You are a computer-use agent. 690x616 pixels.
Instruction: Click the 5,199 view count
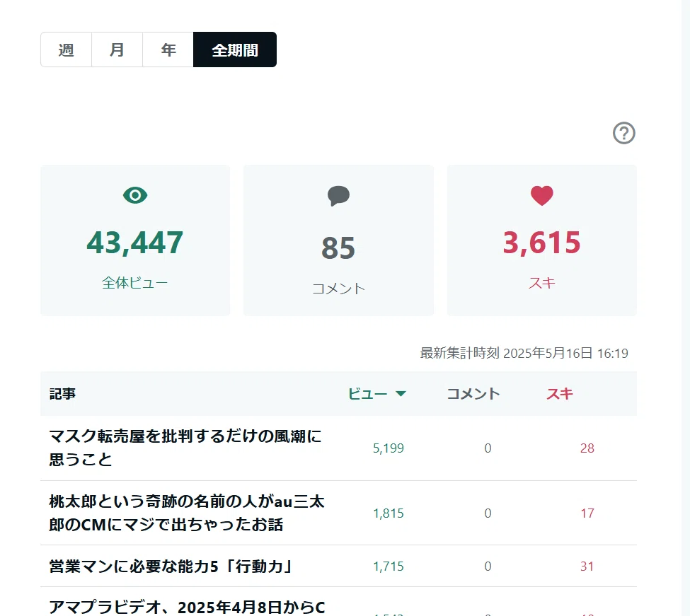(388, 448)
